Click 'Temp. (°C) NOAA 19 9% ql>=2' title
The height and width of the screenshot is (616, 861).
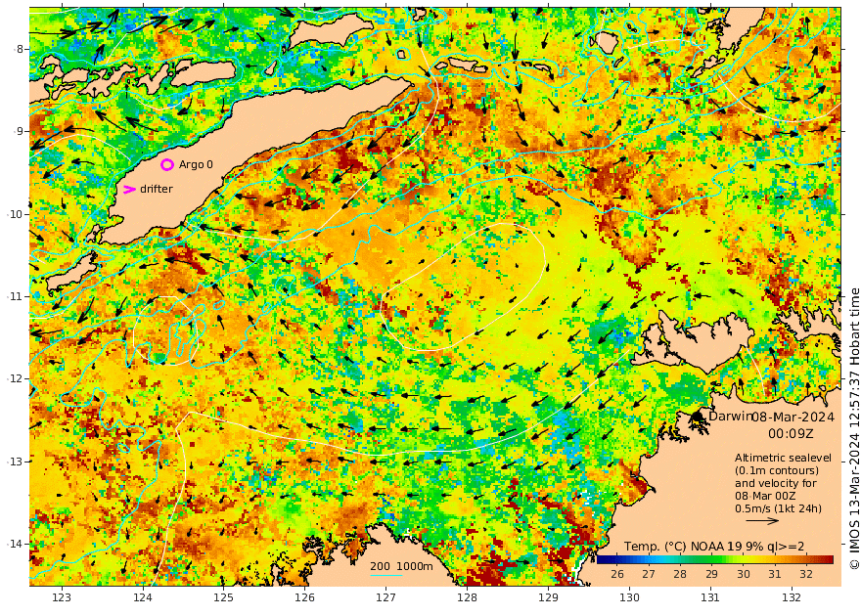point(714,547)
